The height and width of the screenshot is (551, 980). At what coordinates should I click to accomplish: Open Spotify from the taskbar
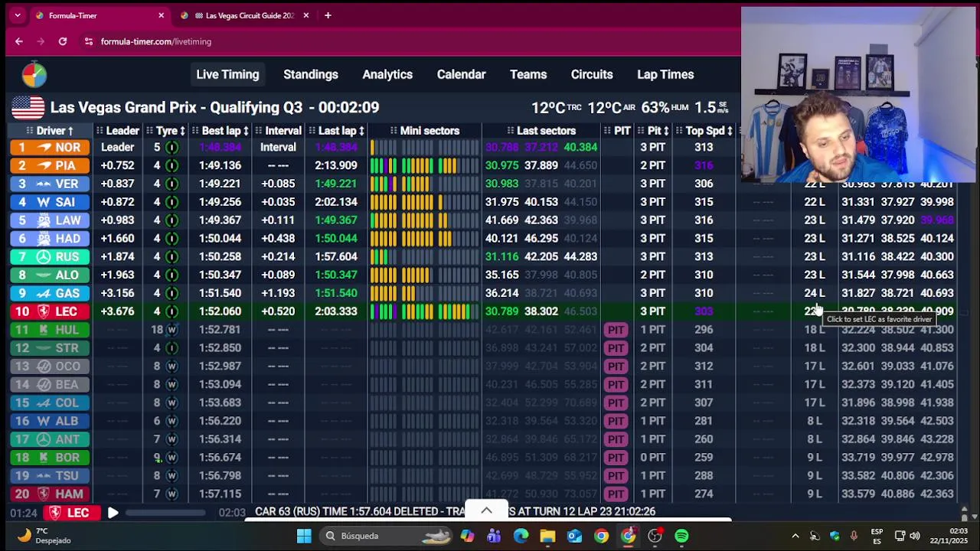coord(681,536)
